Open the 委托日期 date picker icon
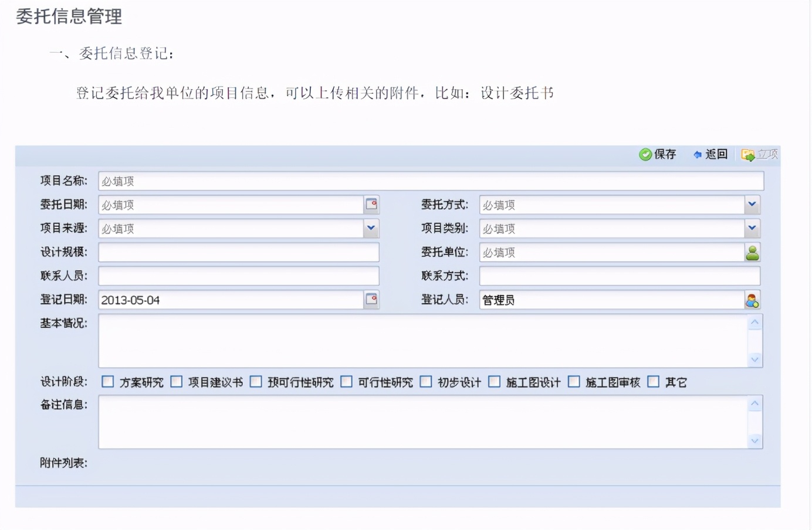The height and width of the screenshot is (530, 812). click(x=371, y=205)
